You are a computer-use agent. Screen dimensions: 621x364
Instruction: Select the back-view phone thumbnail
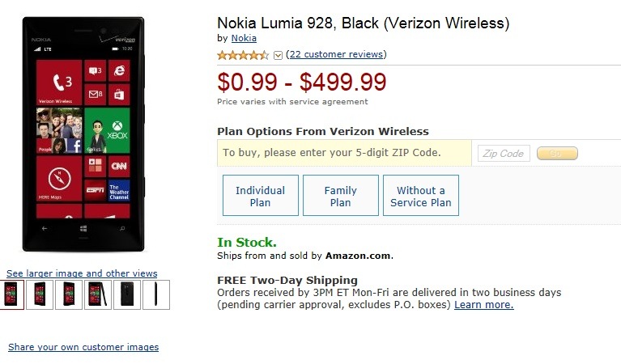point(127,294)
